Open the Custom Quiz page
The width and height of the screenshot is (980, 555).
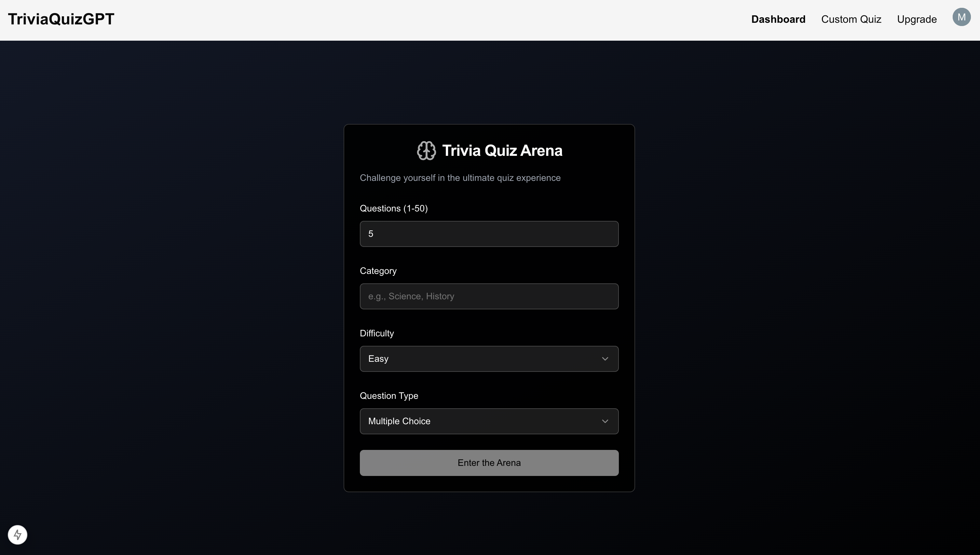[x=851, y=20]
